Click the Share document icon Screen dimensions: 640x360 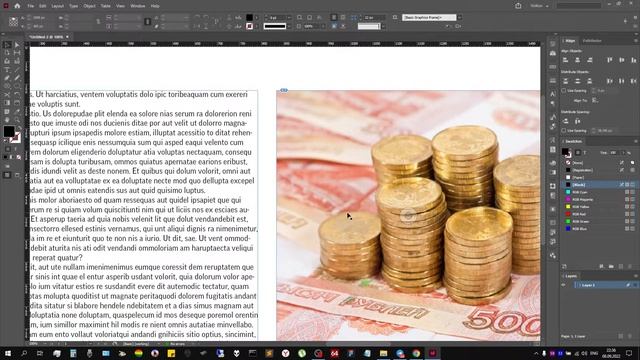(x=518, y=6)
